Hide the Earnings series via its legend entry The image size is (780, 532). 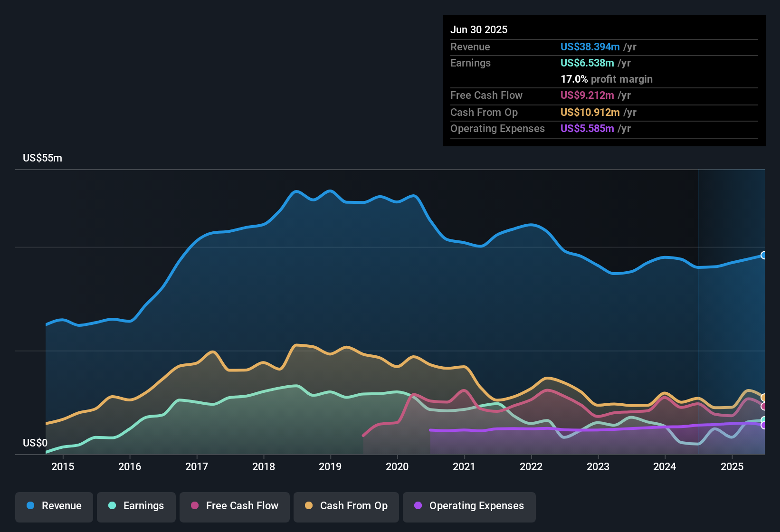[x=136, y=506]
